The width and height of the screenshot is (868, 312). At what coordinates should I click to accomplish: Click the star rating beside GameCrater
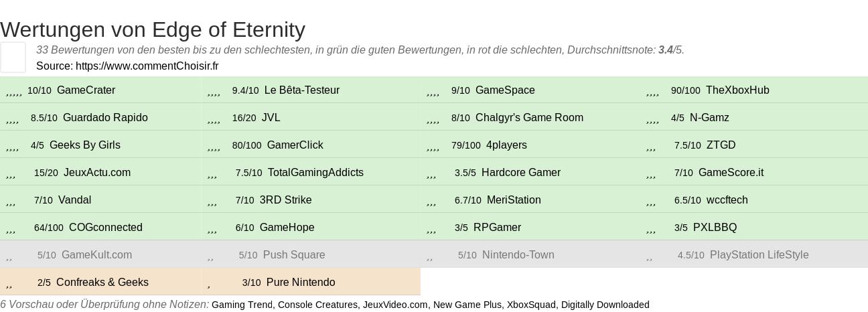click(x=14, y=92)
